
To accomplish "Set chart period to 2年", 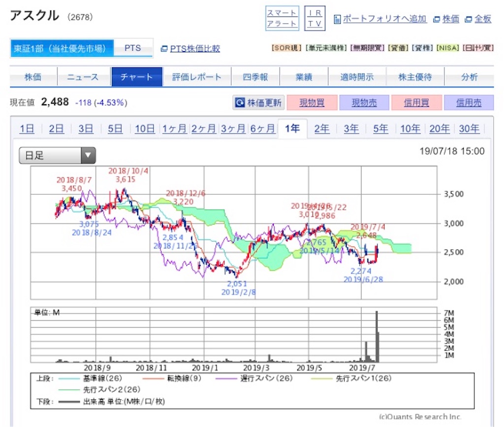I will (322, 128).
